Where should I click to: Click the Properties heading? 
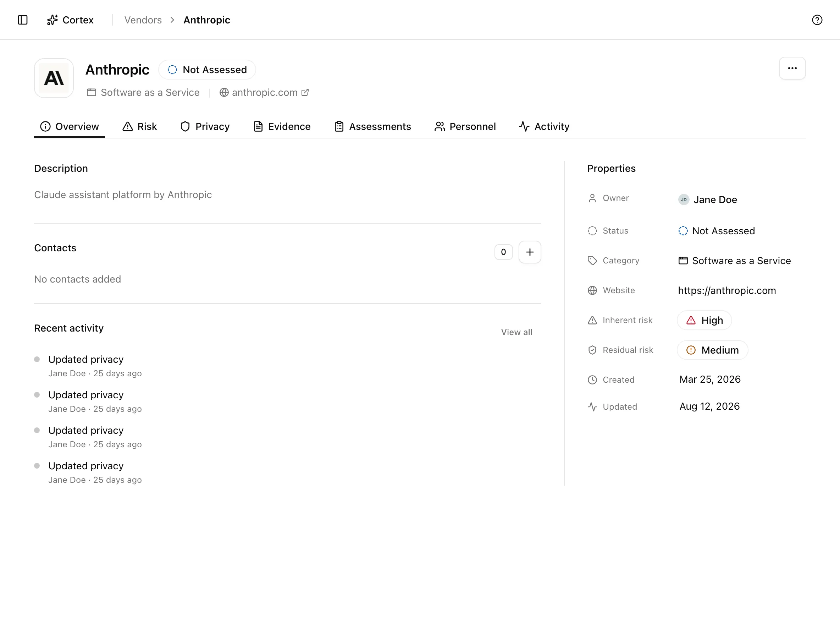point(611,169)
